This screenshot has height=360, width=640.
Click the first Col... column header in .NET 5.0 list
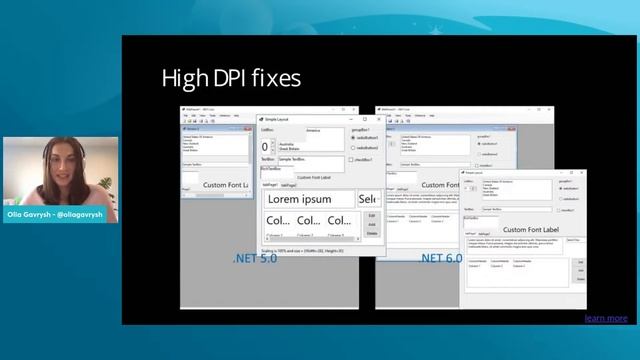click(x=278, y=221)
